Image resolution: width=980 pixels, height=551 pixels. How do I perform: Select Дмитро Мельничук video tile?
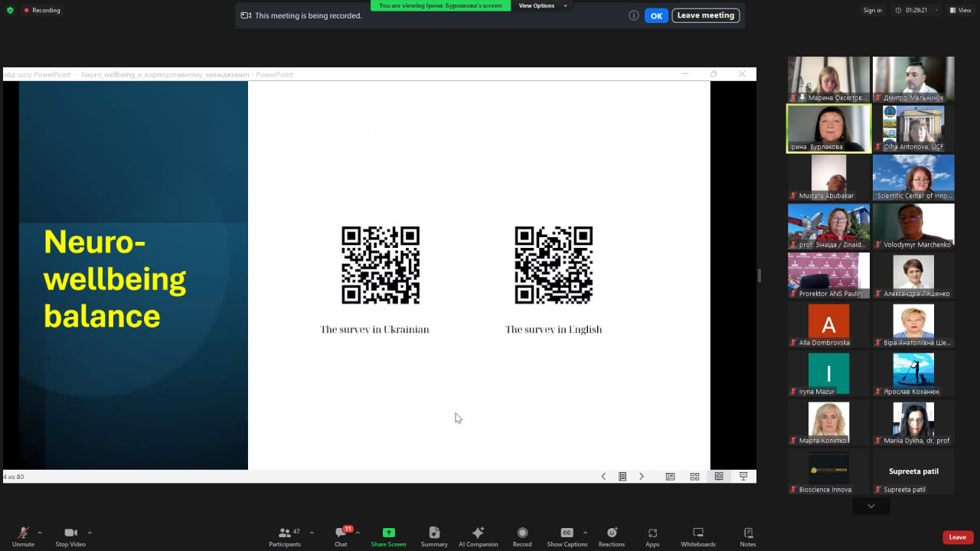click(x=913, y=80)
